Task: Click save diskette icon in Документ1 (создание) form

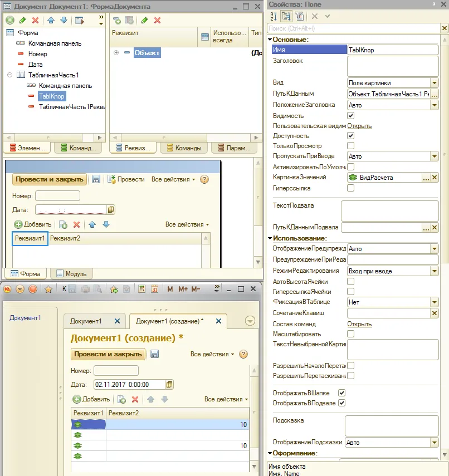Action: coord(155,354)
